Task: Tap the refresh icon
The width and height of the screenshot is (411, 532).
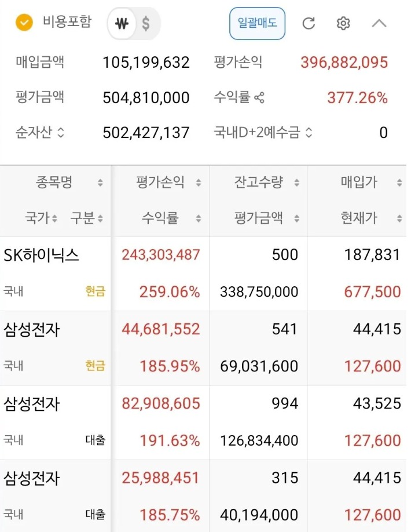Action: [309, 24]
